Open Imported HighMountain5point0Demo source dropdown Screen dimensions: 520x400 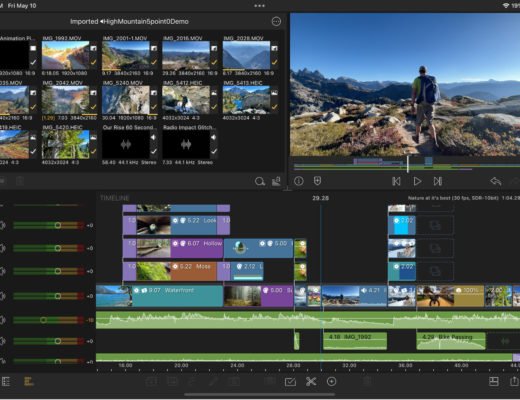coord(129,21)
